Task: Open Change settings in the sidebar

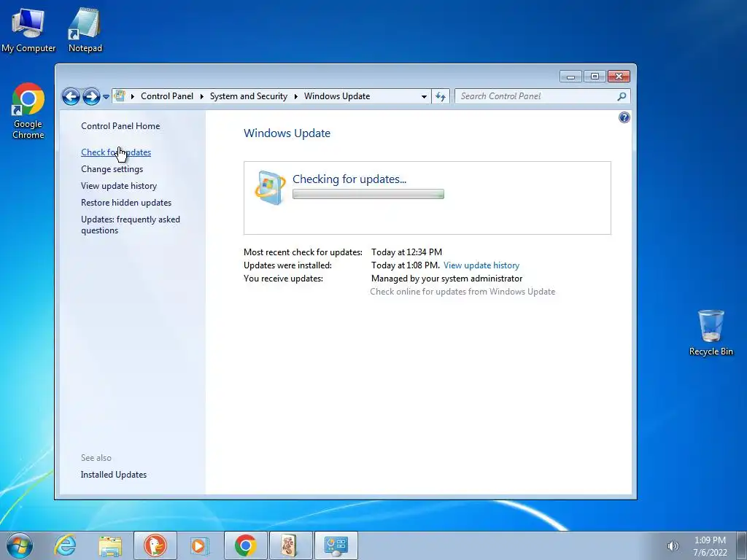Action: pyautogui.click(x=112, y=169)
